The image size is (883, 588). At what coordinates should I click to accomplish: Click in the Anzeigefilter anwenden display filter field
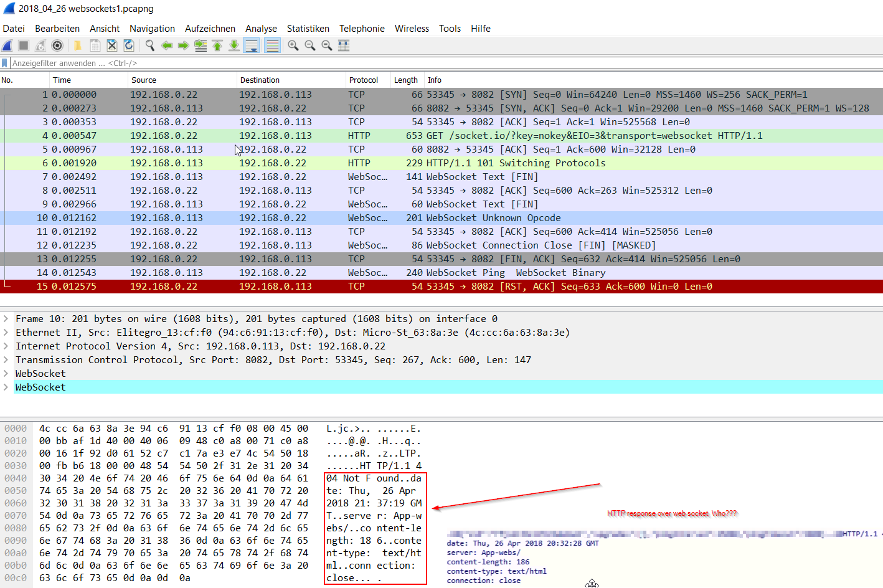pyautogui.click(x=445, y=63)
